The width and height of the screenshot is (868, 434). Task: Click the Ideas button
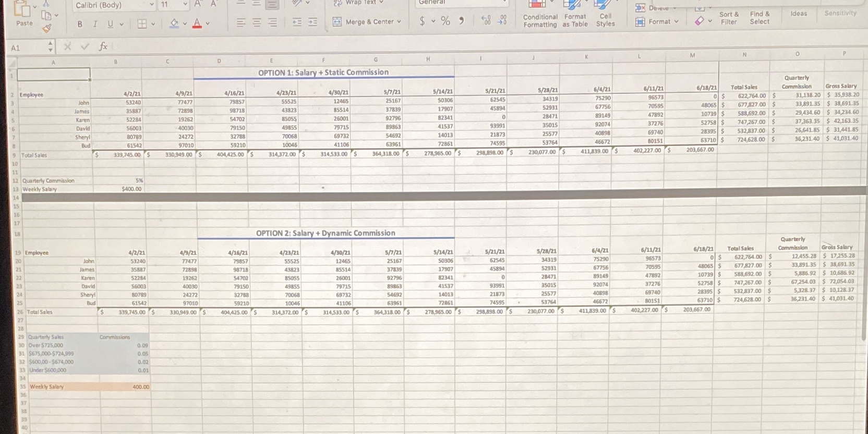pyautogui.click(x=799, y=13)
